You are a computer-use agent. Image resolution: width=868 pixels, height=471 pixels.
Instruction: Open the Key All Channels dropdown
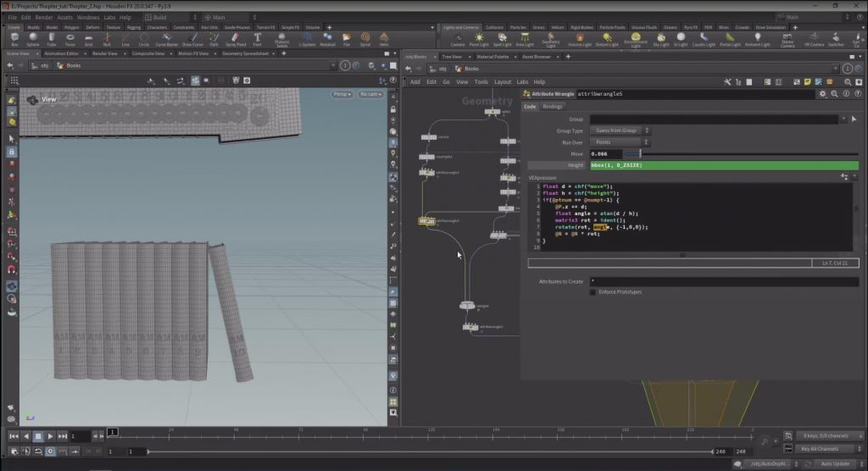click(x=829, y=449)
